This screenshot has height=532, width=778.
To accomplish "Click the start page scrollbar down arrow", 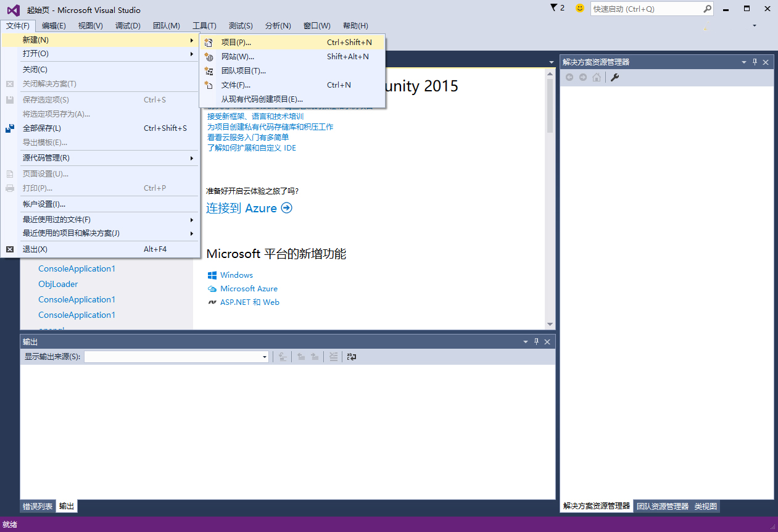I will point(550,324).
